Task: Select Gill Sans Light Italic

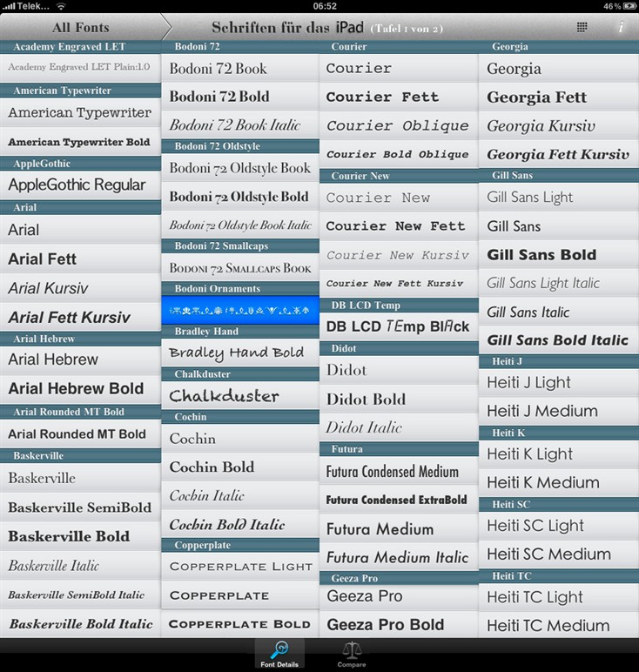Action: click(559, 283)
